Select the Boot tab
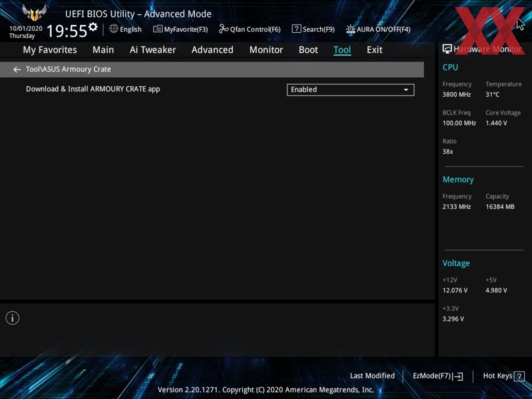The height and width of the screenshot is (399, 532). [308, 50]
